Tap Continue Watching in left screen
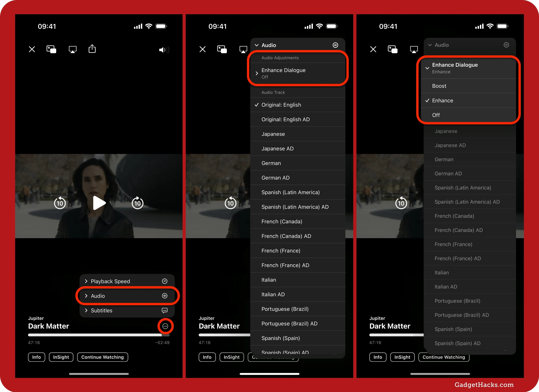Viewport: 539px width, 392px height. tap(103, 357)
